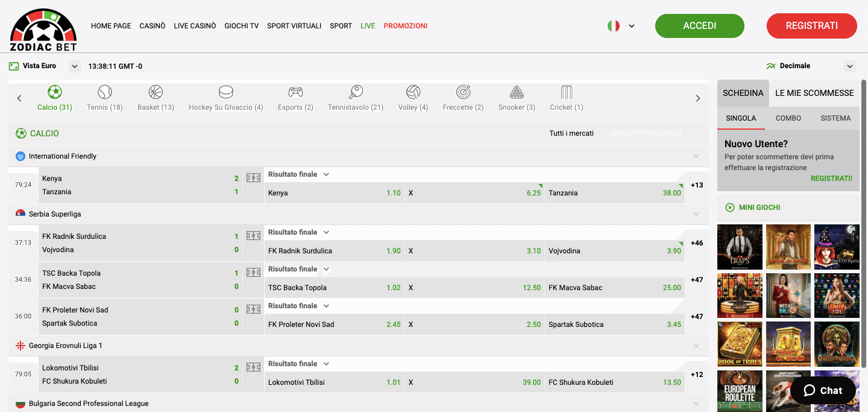The width and height of the screenshot is (868, 412).
Task: Open the pitch tracker icon for Kenya match
Action: [x=253, y=177]
